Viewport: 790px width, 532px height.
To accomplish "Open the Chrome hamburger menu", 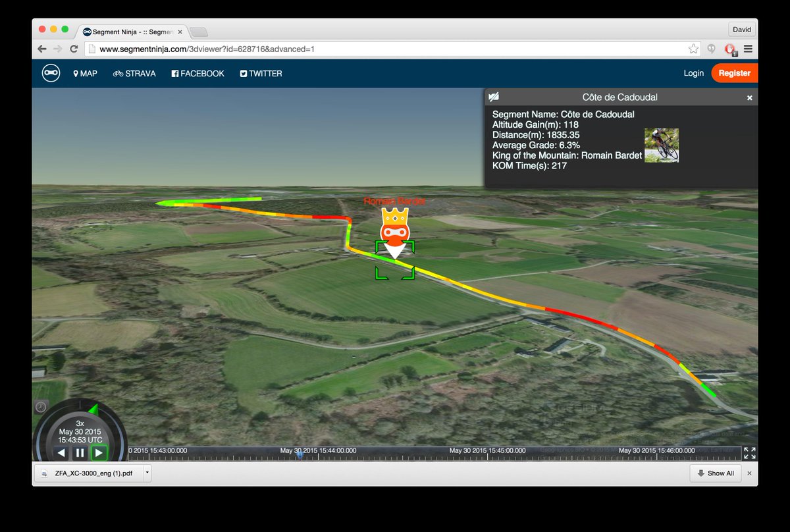I will 749,49.
